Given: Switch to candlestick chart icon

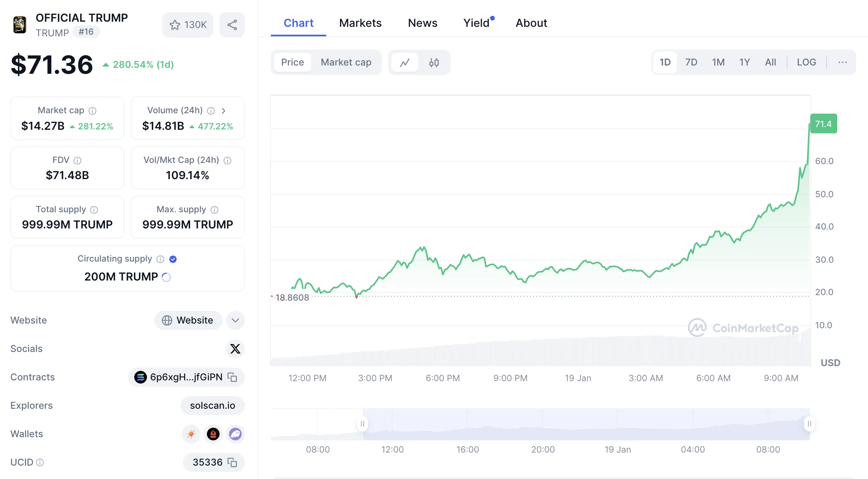Looking at the screenshot, I should (x=434, y=62).
